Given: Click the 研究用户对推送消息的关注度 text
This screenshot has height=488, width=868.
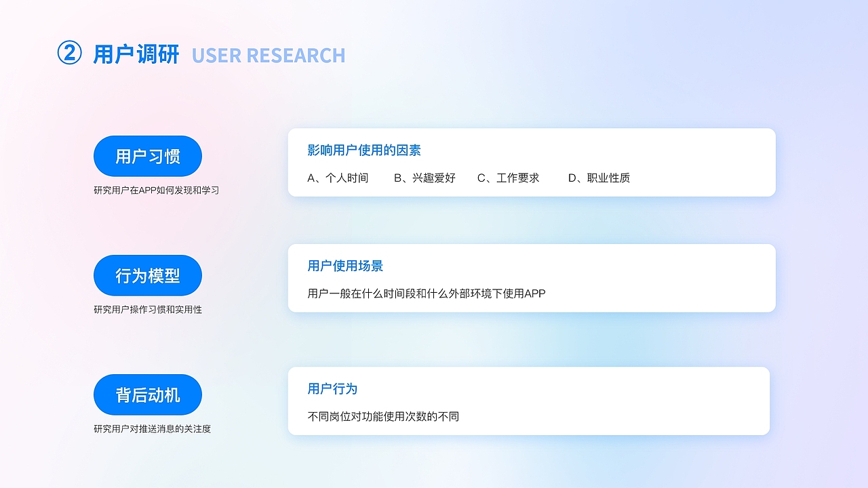Looking at the screenshot, I should point(151,428).
